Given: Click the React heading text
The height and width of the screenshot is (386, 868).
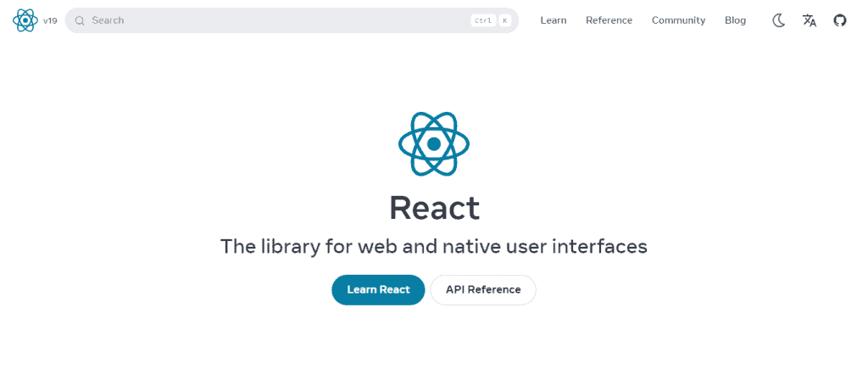Looking at the screenshot, I should pyautogui.click(x=435, y=208).
